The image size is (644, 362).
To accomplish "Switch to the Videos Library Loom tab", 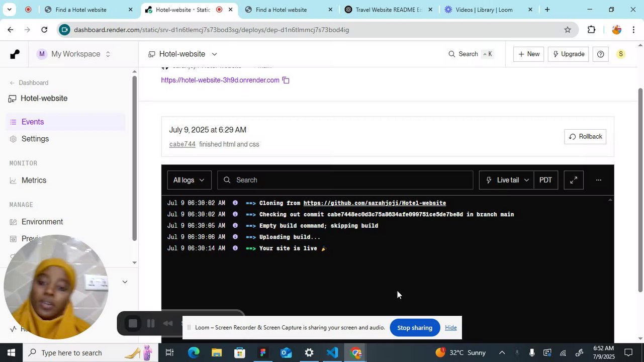I will (488, 10).
